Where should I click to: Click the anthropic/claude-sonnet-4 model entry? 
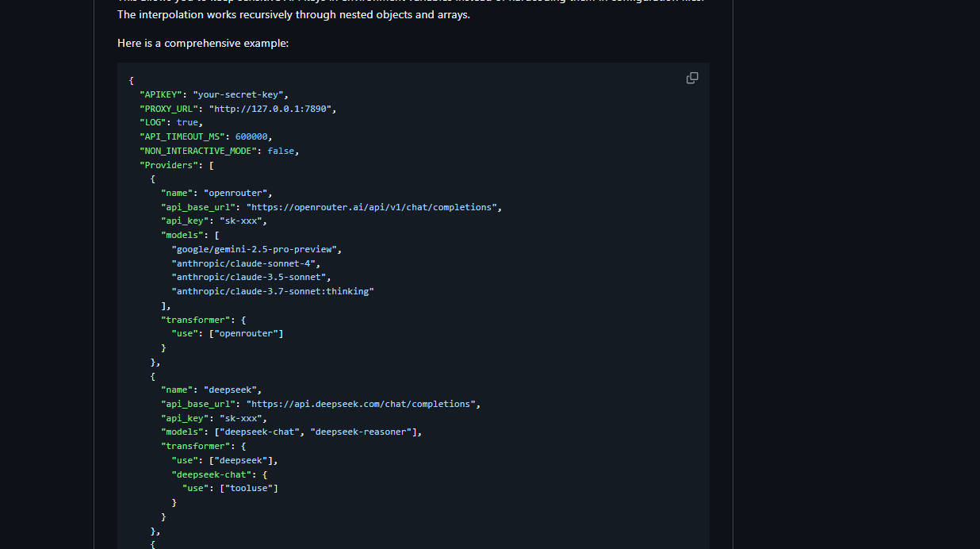[243, 263]
